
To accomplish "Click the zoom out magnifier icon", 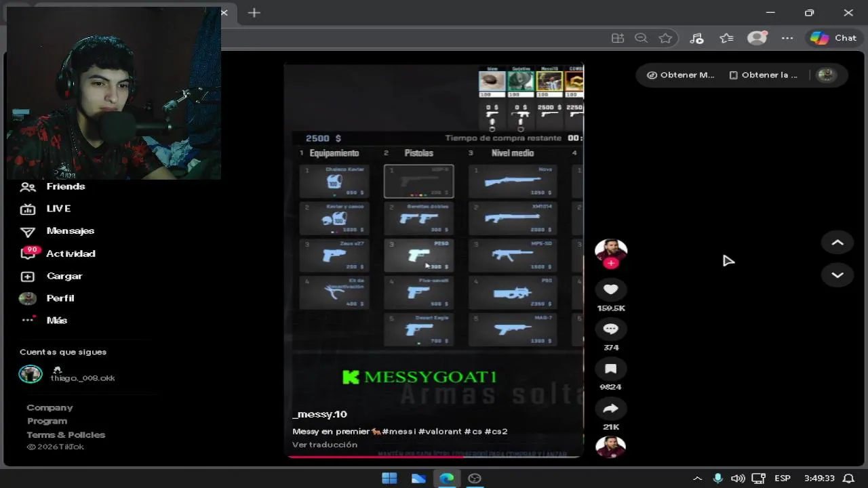I will 641,38.
